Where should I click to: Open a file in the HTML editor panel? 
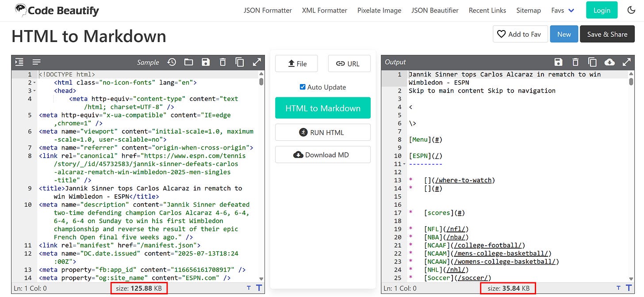(x=188, y=62)
